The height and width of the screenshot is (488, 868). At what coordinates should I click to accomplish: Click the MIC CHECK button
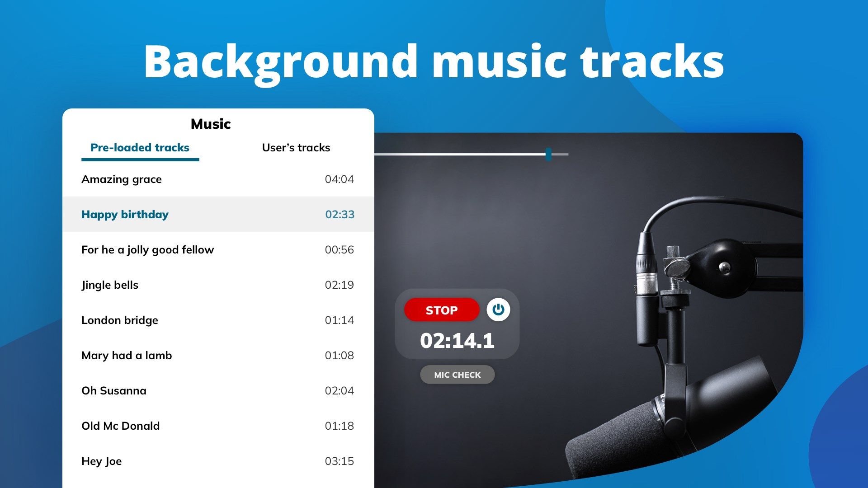(x=458, y=375)
